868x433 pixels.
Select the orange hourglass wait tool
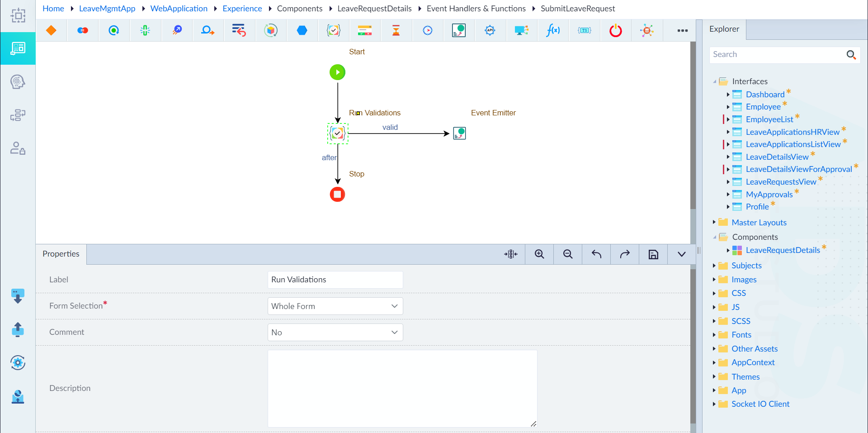(x=396, y=30)
